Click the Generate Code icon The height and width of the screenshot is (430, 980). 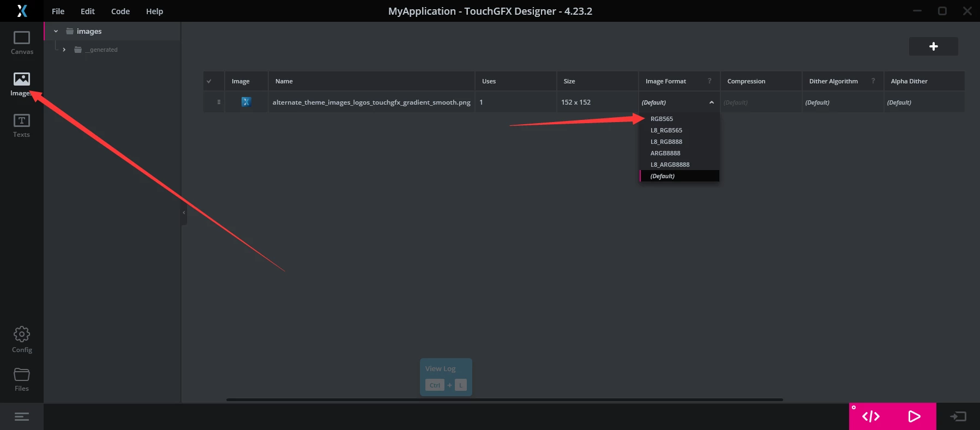pos(871,416)
